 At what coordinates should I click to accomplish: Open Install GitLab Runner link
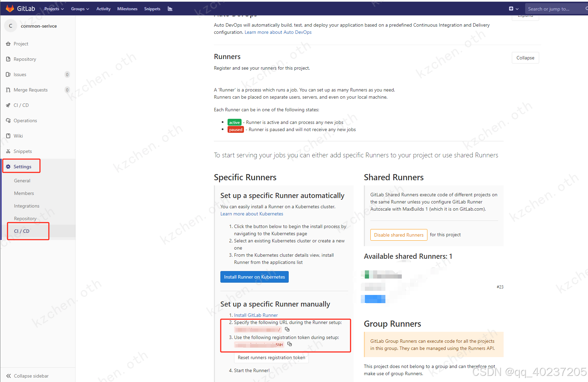click(256, 315)
